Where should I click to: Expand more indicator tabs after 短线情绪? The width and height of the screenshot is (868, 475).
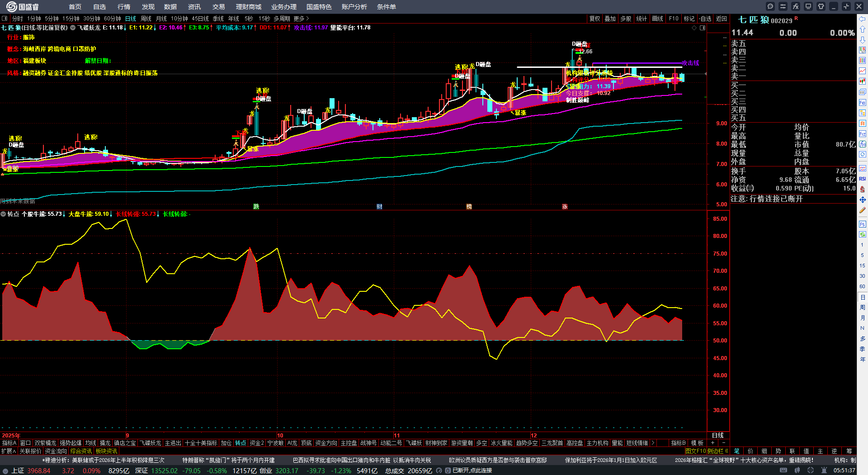[x=652, y=443]
